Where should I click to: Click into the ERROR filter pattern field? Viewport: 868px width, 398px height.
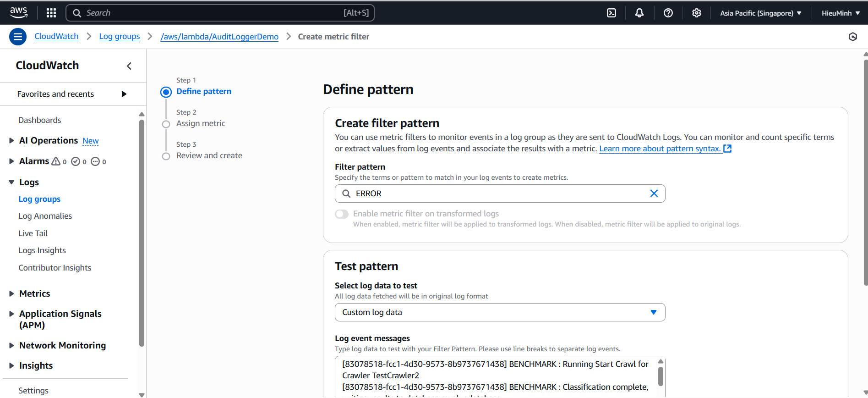click(500, 193)
